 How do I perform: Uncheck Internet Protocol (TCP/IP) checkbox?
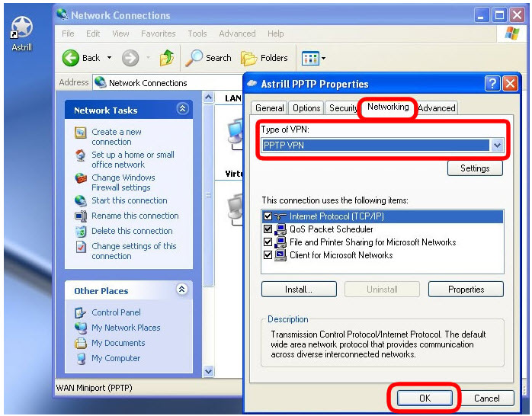pyautogui.click(x=268, y=216)
